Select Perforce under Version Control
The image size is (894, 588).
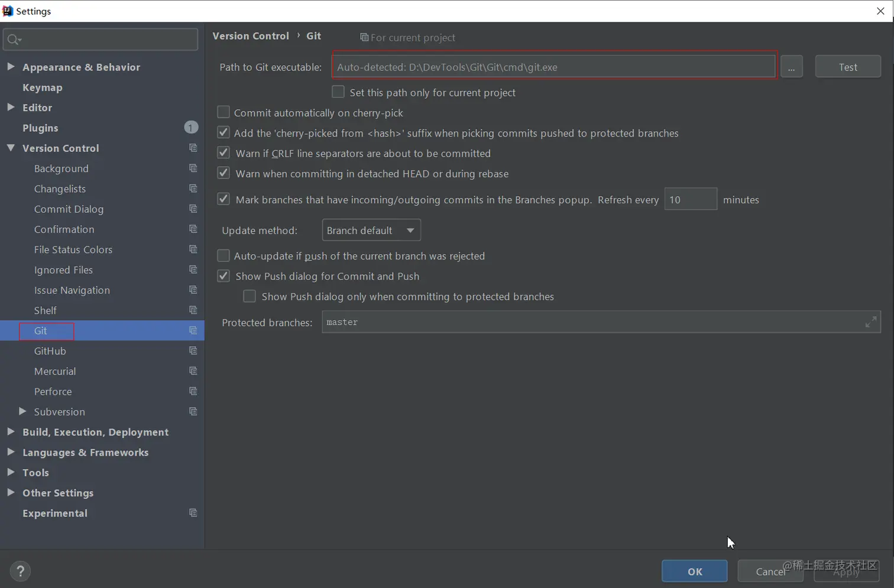53,391
